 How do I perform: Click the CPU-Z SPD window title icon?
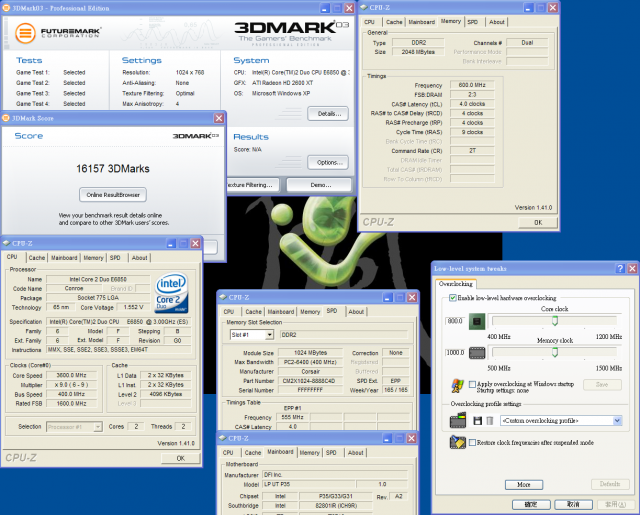point(223,297)
